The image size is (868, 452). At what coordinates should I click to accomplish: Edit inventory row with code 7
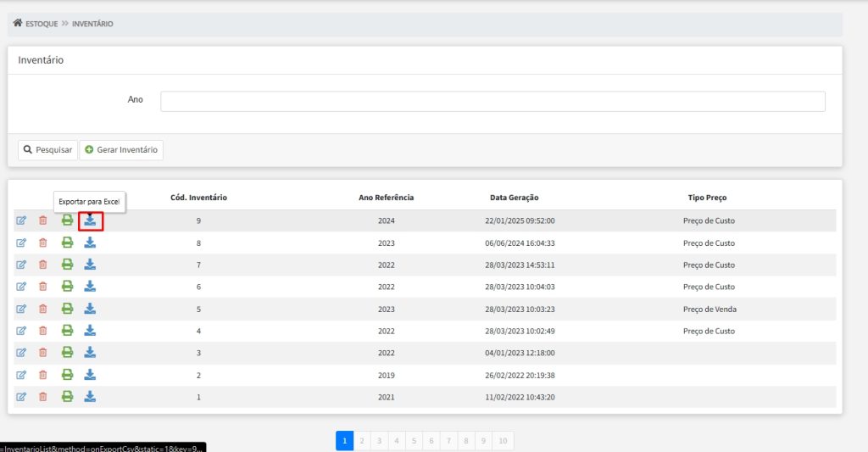(x=21, y=265)
